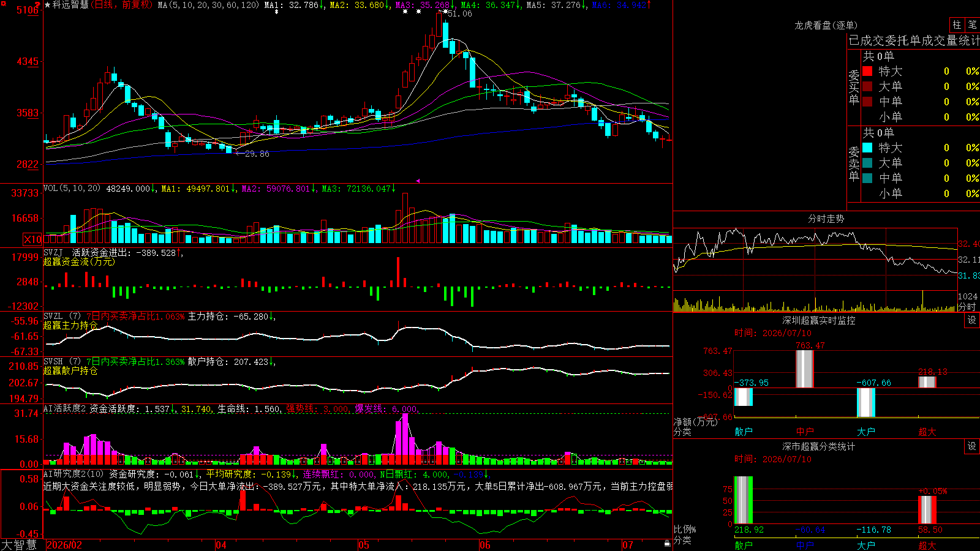Open 设 settings for 深市超赢分类统计
This screenshot has height=551, width=980.
coord(972,446)
